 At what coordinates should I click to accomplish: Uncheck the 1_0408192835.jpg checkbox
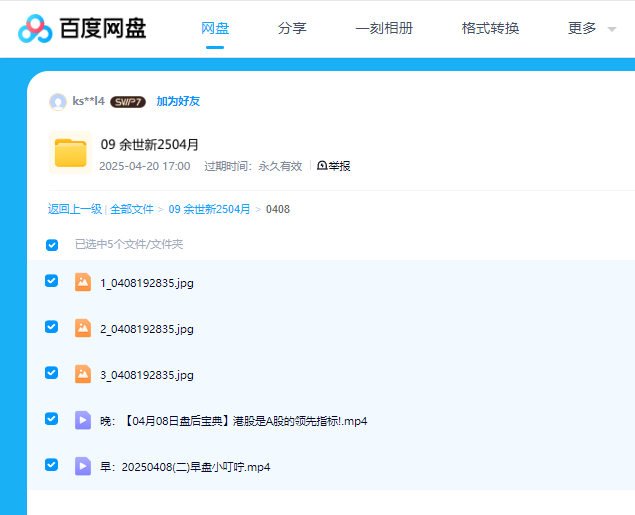coord(52,281)
